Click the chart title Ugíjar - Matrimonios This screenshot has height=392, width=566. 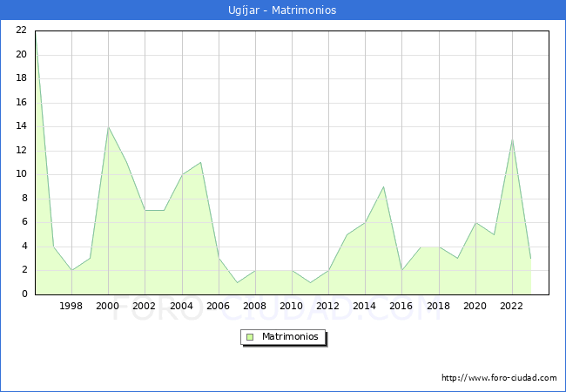pyautogui.click(x=282, y=10)
